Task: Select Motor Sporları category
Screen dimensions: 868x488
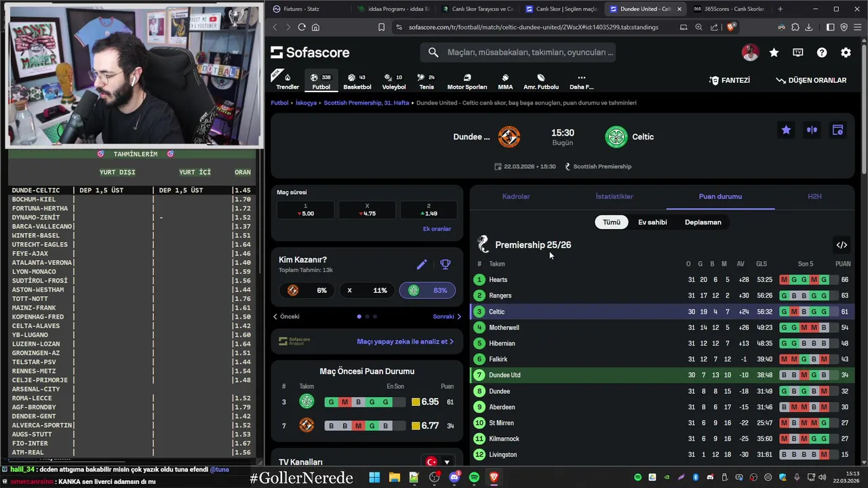Action: point(467,81)
